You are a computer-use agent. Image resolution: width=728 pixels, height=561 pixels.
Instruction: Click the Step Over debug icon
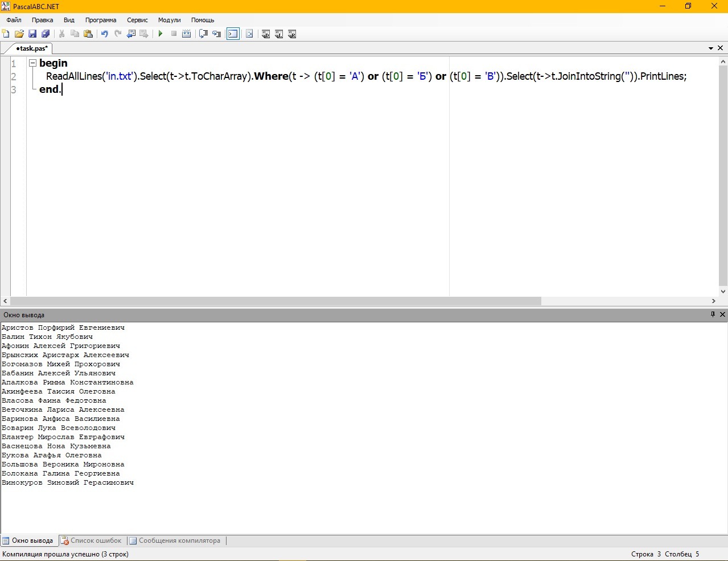pyautogui.click(x=216, y=34)
